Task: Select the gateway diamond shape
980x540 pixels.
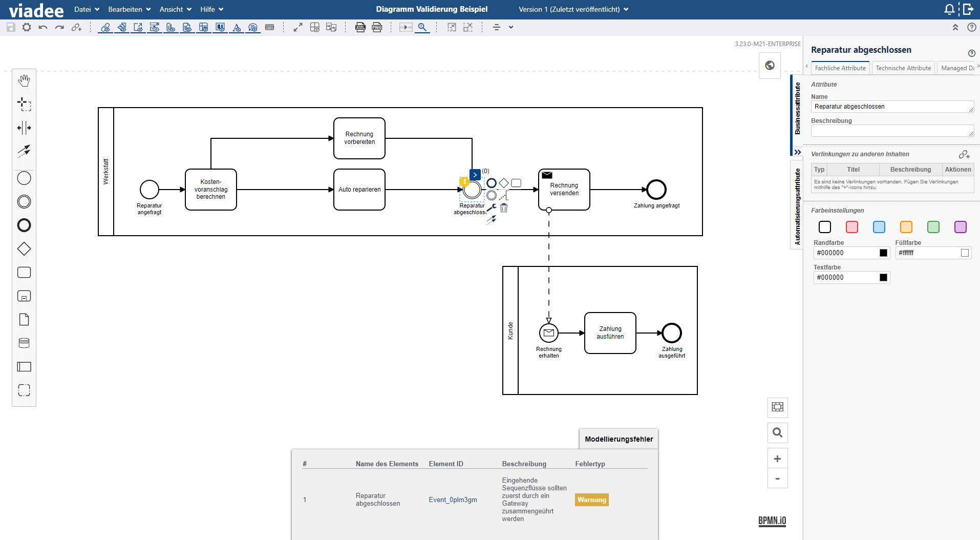Action: tap(24, 249)
